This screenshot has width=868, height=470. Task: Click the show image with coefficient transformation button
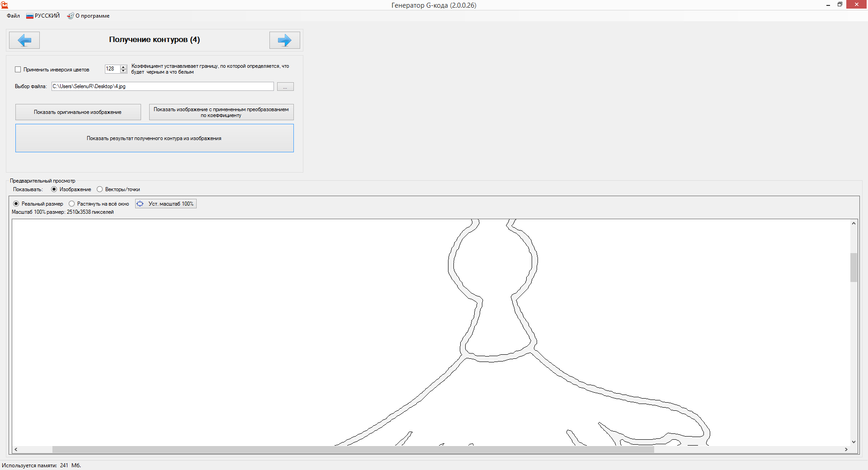[x=222, y=112]
